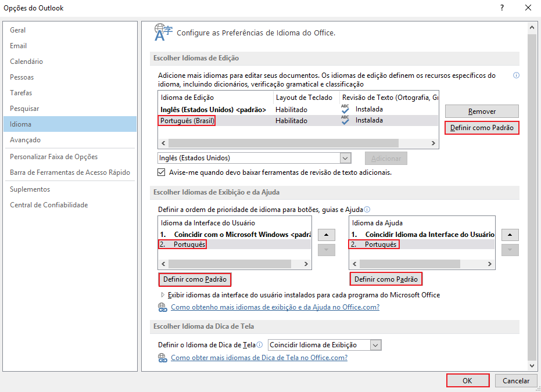Screen dimensions: 541x392
Task: Click proofing checkmark icon in Inglês row
Action: click(345, 109)
